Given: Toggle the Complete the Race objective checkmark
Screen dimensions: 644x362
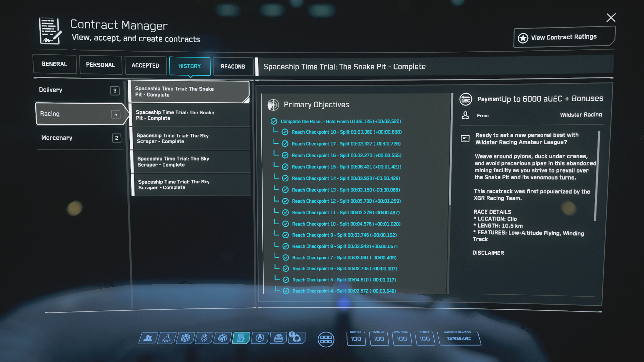Looking at the screenshot, I should [274, 121].
